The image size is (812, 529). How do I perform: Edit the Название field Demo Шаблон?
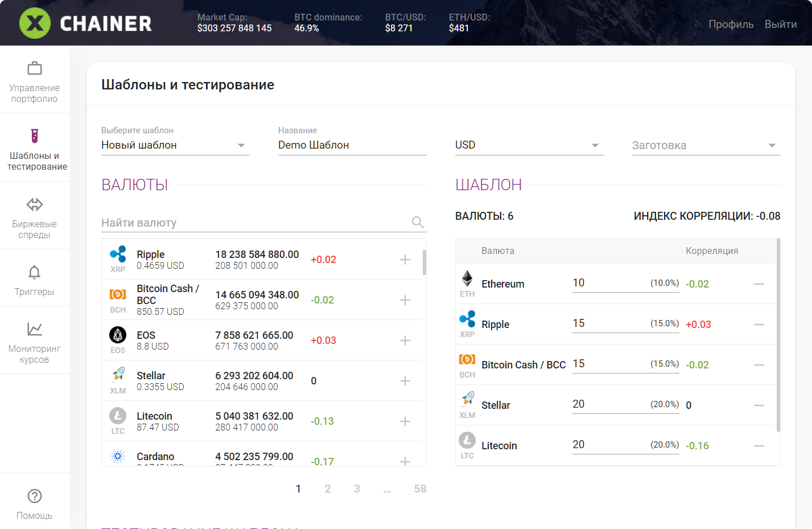tap(352, 145)
